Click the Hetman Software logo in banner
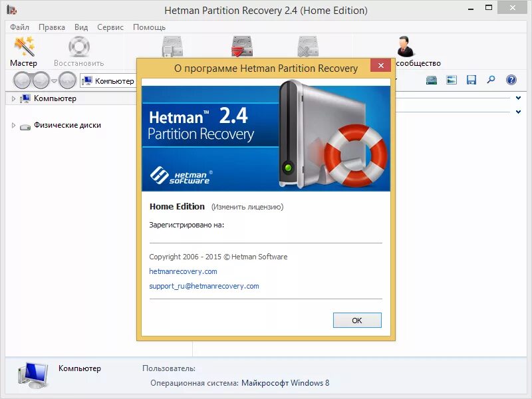 coord(180,176)
